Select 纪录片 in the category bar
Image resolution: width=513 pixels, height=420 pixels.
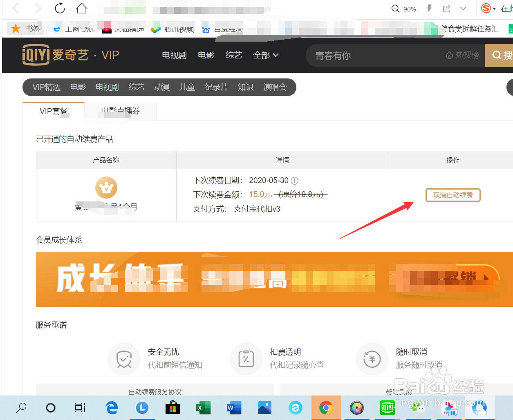(x=216, y=87)
